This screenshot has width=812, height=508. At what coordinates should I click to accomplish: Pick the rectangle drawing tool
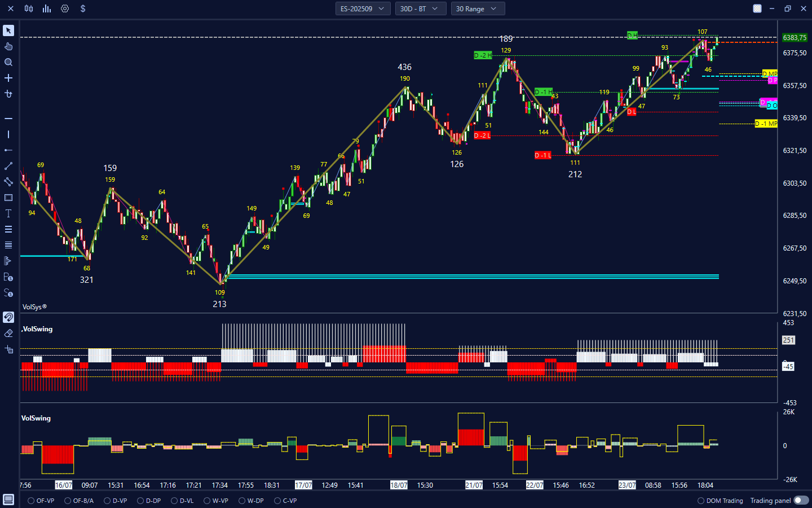point(8,198)
